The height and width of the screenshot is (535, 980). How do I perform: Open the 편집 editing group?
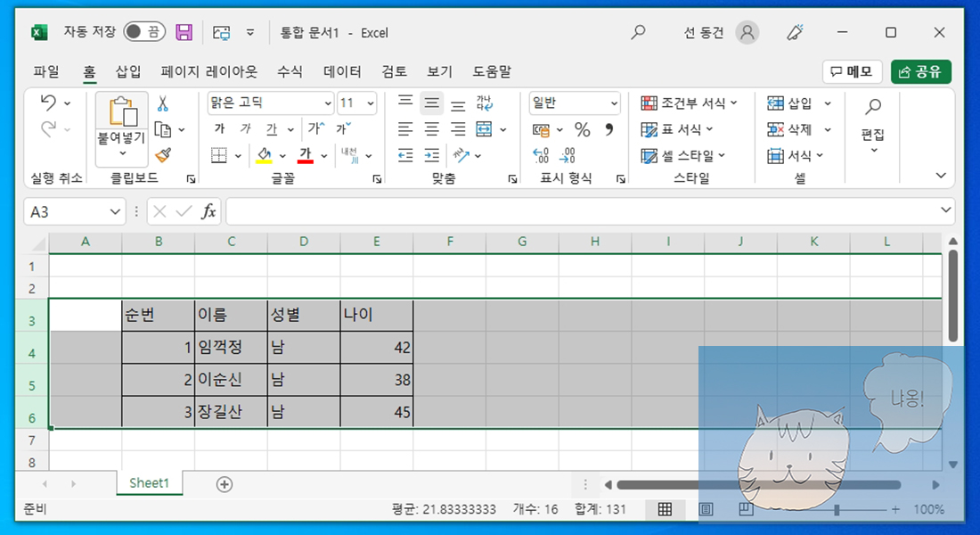[873, 125]
